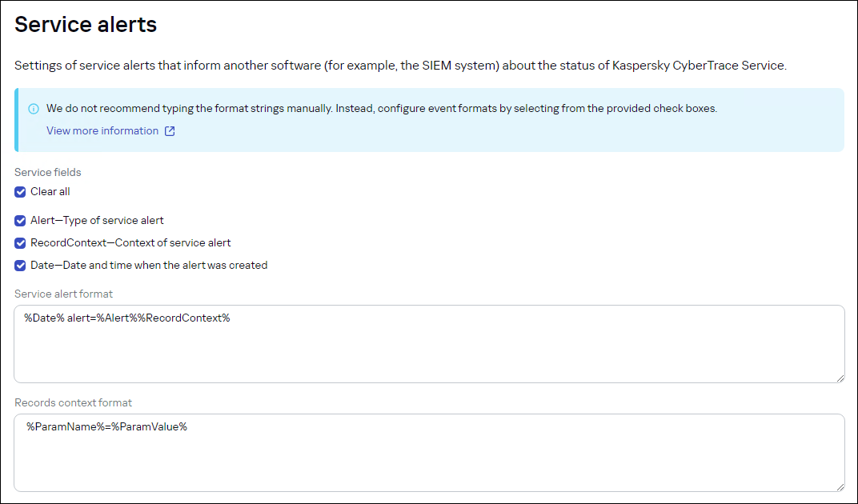Image resolution: width=858 pixels, height=504 pixels.
Task: Disable the RecordContext—Context of service alert option
Action: pos(19,242)
